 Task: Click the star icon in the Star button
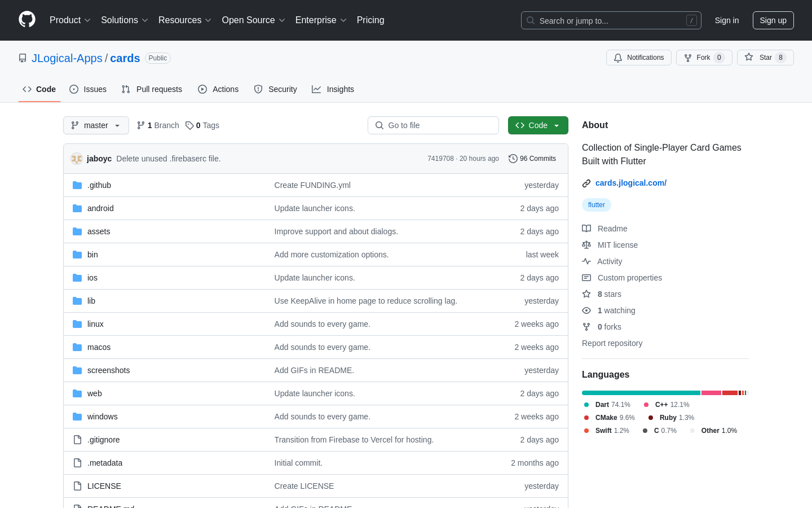749,57
